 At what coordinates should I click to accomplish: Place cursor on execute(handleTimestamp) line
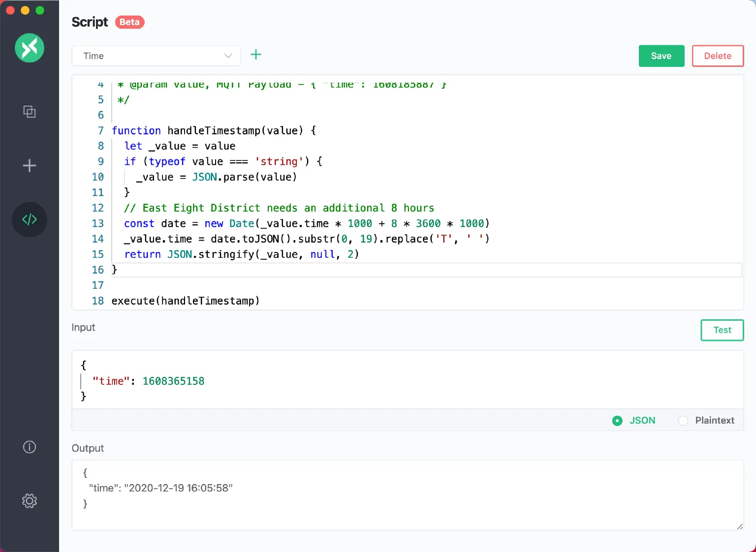click(x=185, y=301)
